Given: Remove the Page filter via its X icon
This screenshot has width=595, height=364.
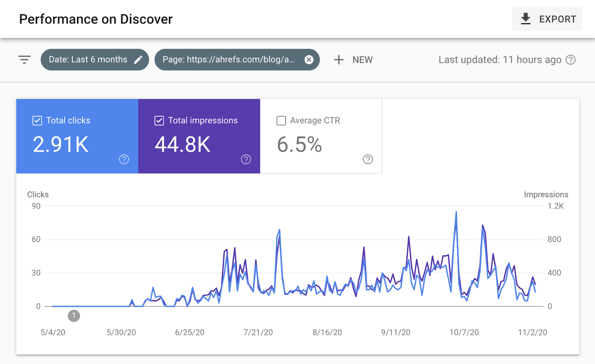Looking at the screenshot, I should click(309, 60).
